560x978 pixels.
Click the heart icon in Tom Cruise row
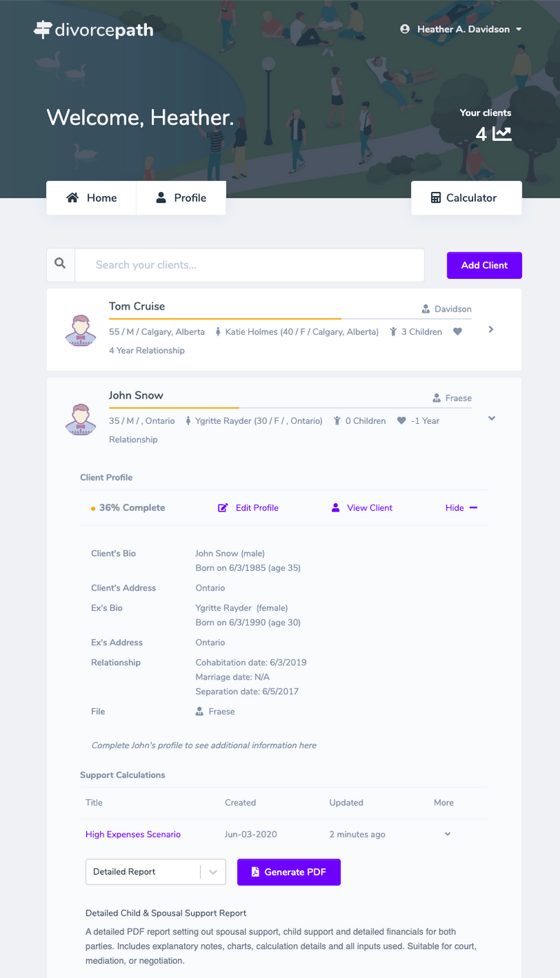[457, 331]
